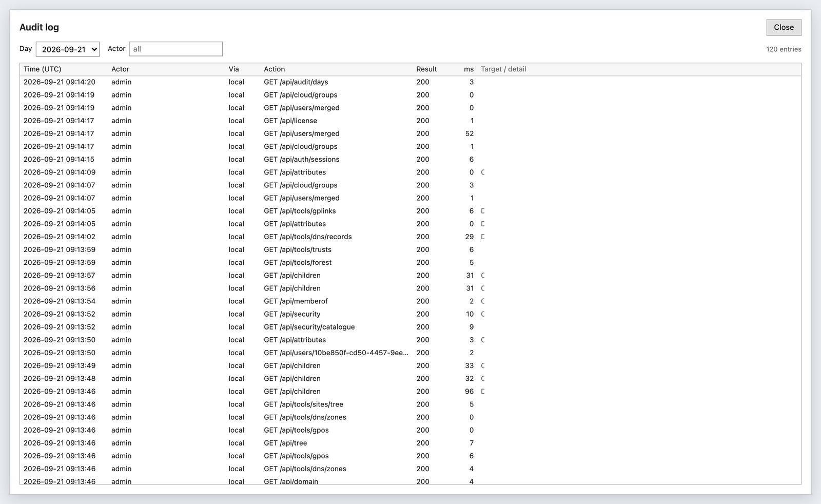Focus the Actor filter input field

(x=175, y=49)
